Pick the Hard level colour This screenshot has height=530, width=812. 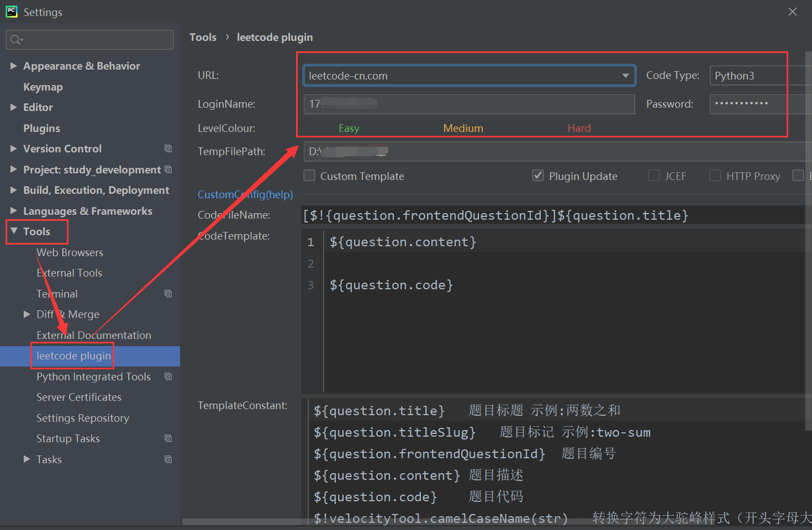tap(579, 128)
